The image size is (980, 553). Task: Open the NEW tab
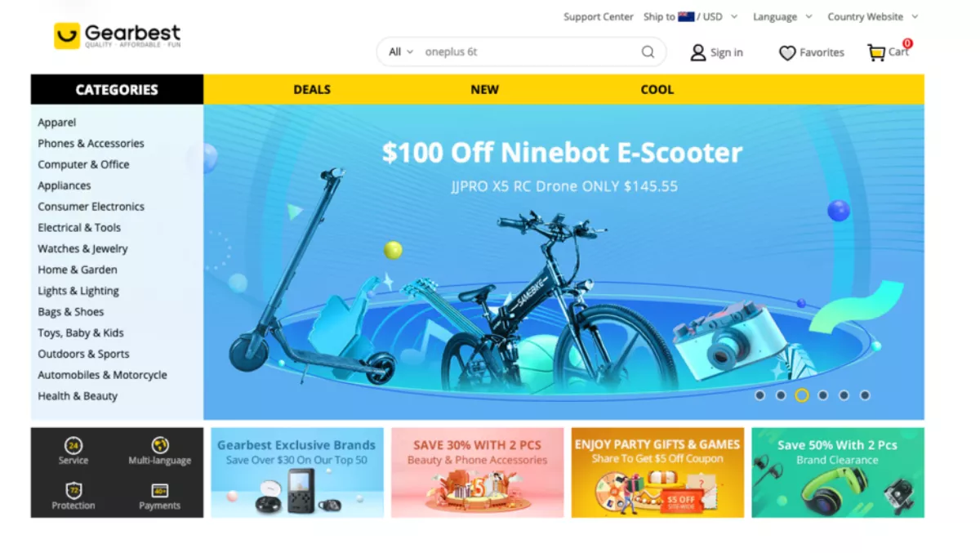tap(484, 90)
